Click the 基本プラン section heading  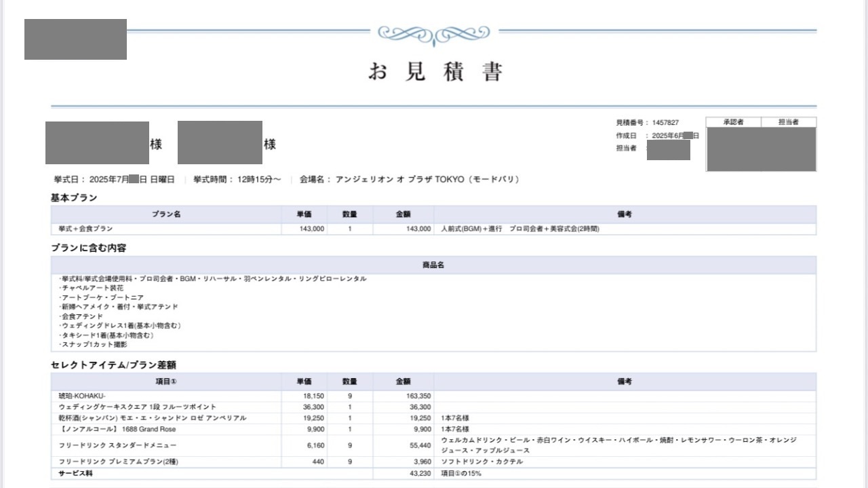(74, 198)
